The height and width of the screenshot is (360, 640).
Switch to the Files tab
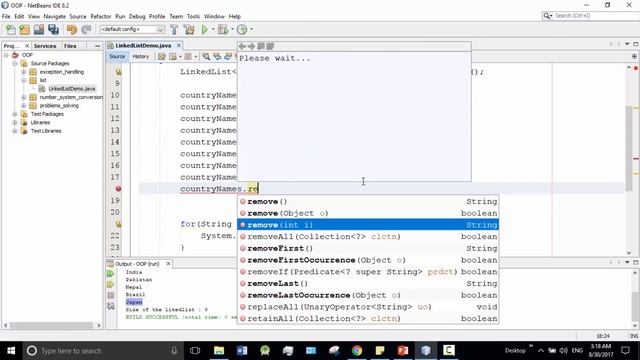(70, 46)
